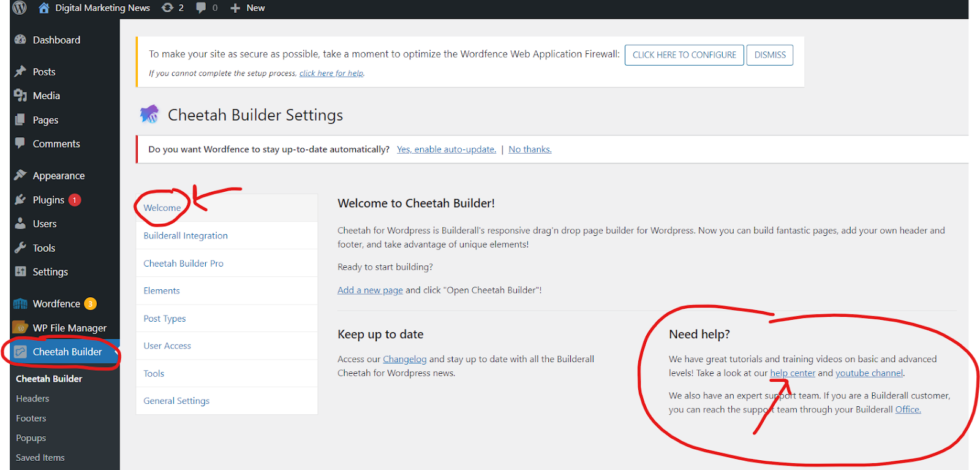
Task: Open the Popups submenu item
Action: [x=31, y=438]
